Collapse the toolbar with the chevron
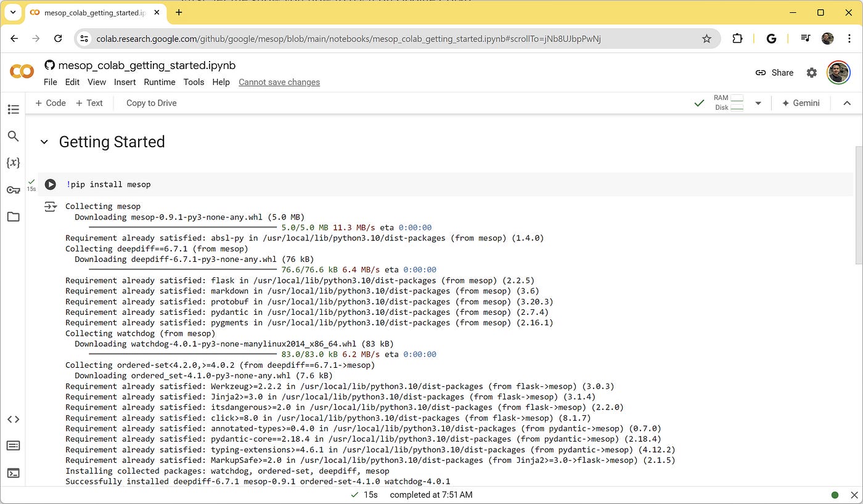 pos(847,103)
